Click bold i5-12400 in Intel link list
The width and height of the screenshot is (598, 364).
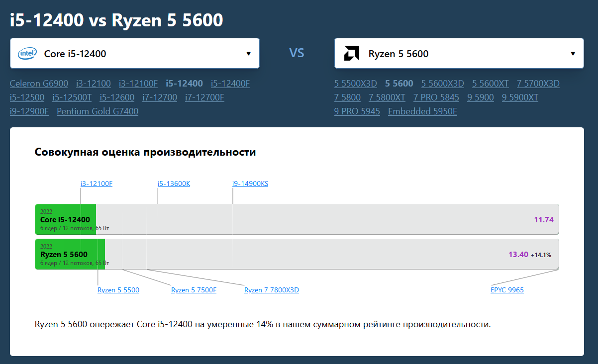coord(184,84)
